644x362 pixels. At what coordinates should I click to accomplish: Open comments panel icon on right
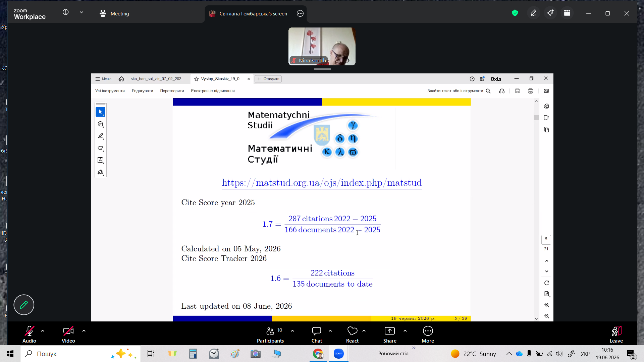(x=546, y=106)
